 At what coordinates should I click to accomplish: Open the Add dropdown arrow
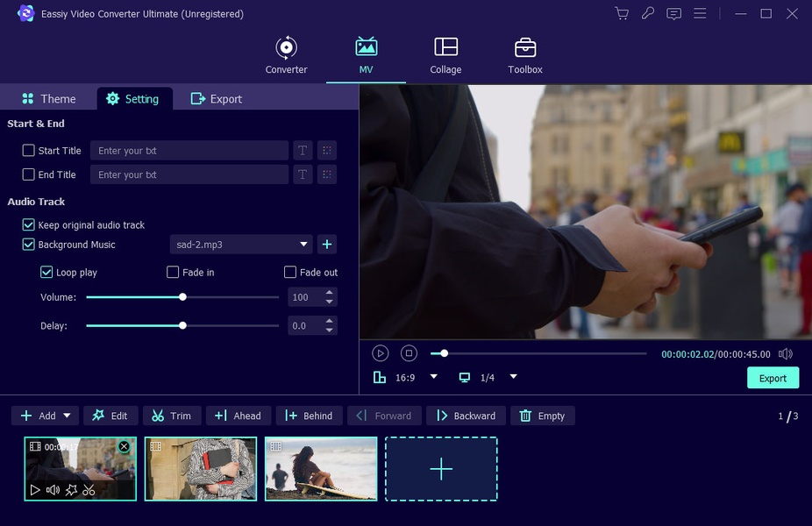[x=67, y=416]
